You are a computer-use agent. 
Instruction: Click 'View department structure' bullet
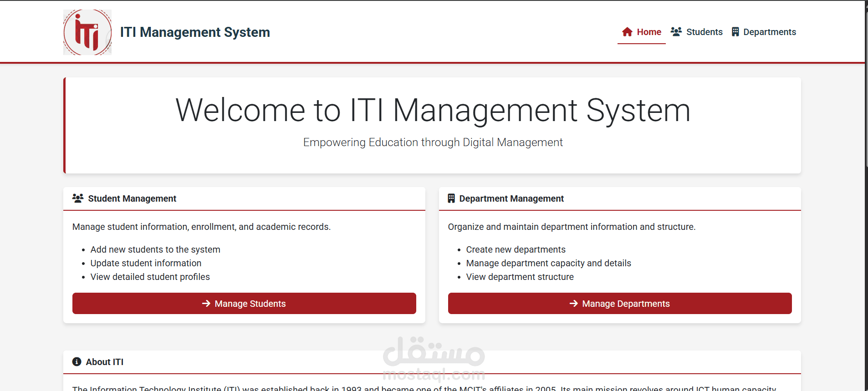520,277
